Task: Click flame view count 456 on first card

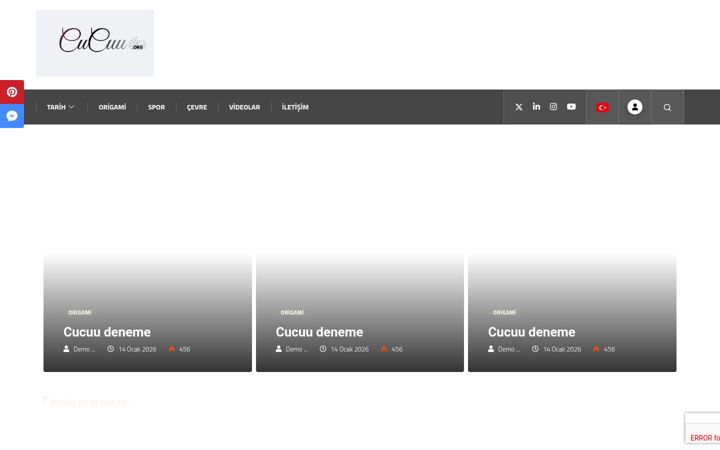Action: coord(179,349)
